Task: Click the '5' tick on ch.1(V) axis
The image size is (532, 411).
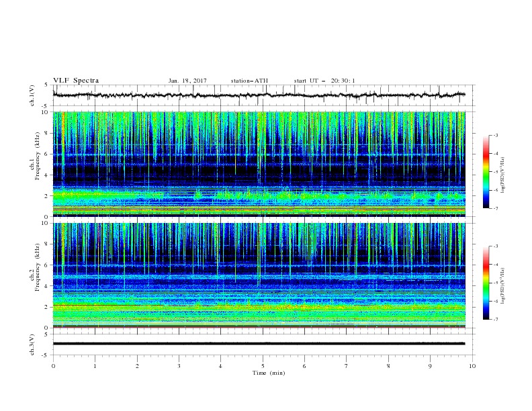Action: click(48, 85)
